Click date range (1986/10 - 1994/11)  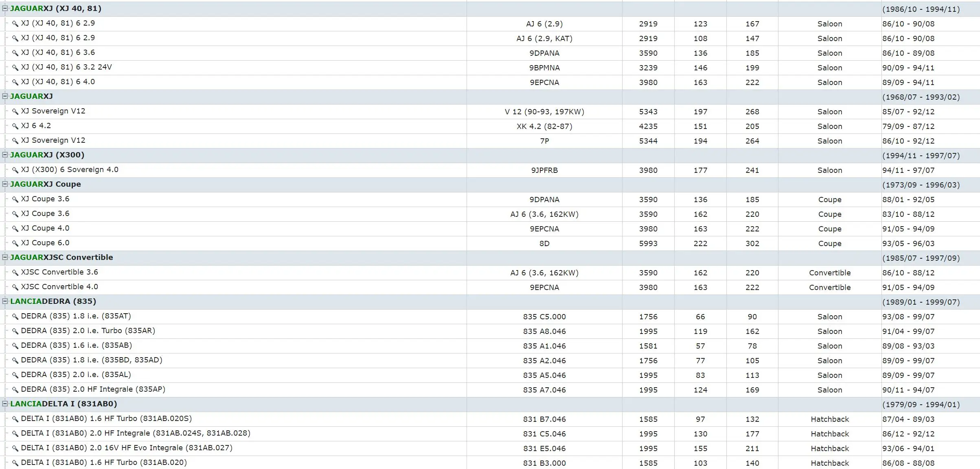(921, 9)
